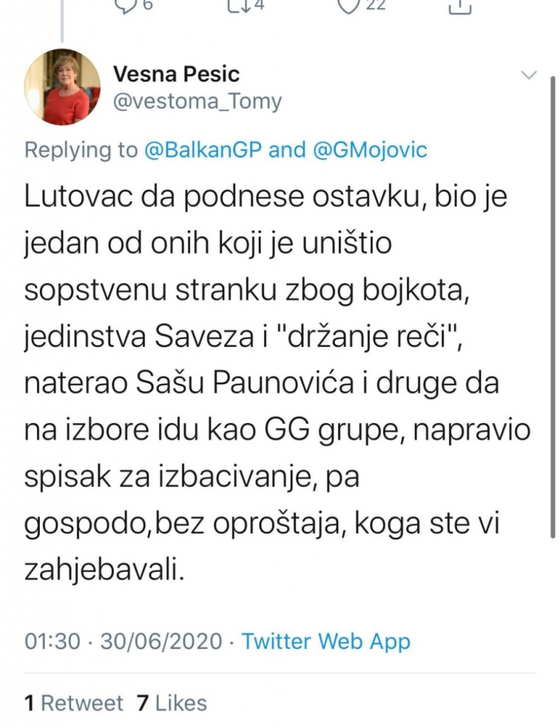The image size is (560, 728).
Task: Like the tweet using the heart icon
Action: coord(348,6)
